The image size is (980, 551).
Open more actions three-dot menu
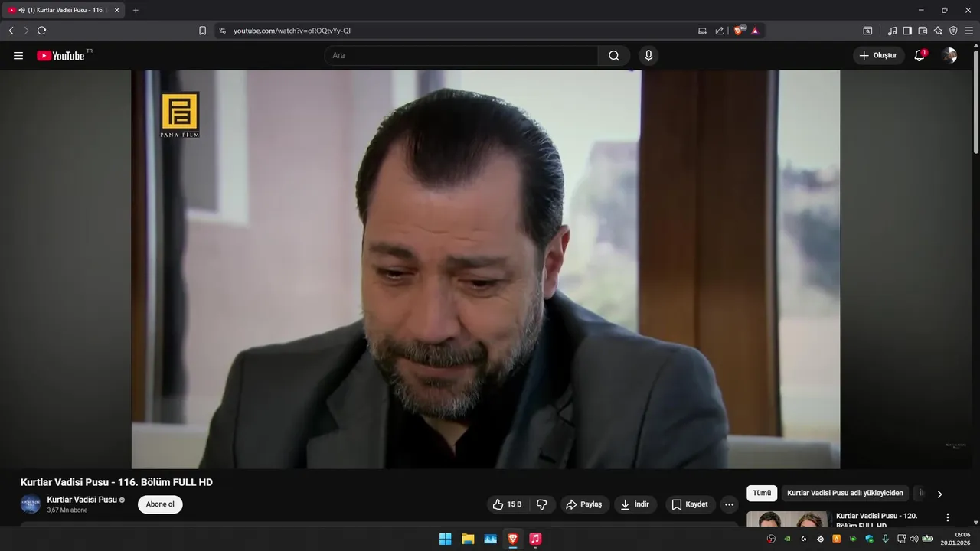[729, 504]
